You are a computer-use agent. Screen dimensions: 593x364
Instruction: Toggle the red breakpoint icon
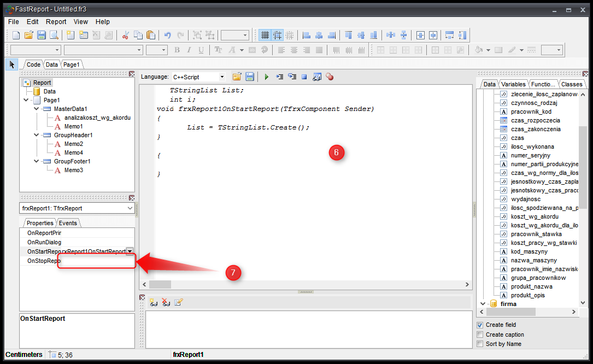(x=330, y=77)
